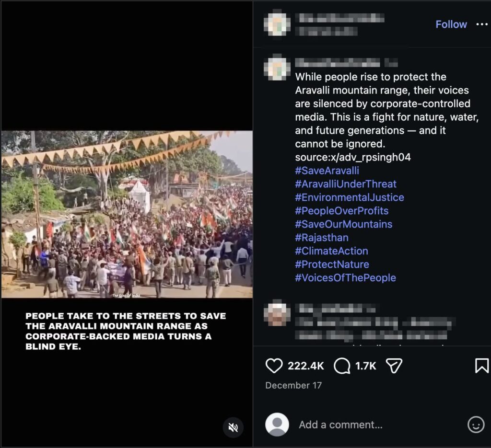Open the commenter's avatar below the caption
The image size is (491, 448).
click(x=277, y=312)
